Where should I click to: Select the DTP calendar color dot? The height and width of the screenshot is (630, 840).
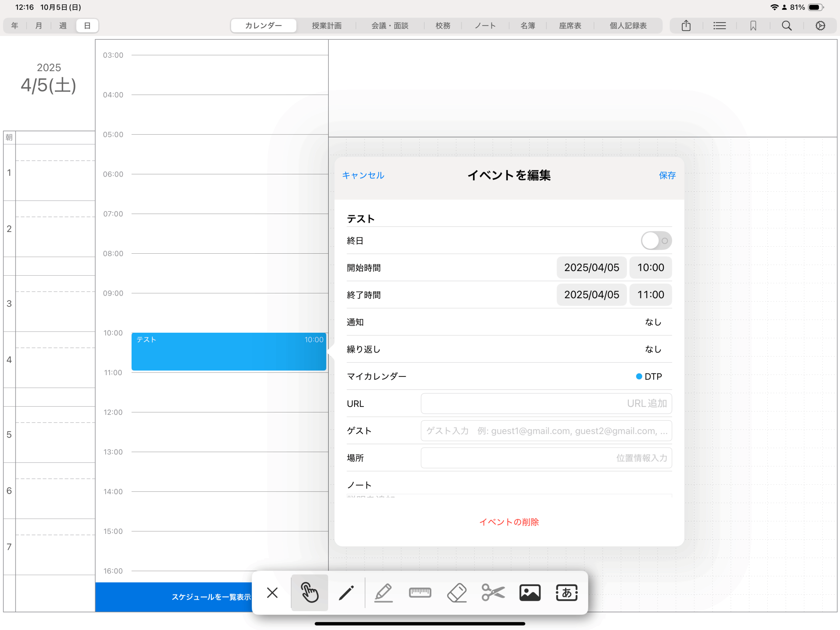(639, 376)
